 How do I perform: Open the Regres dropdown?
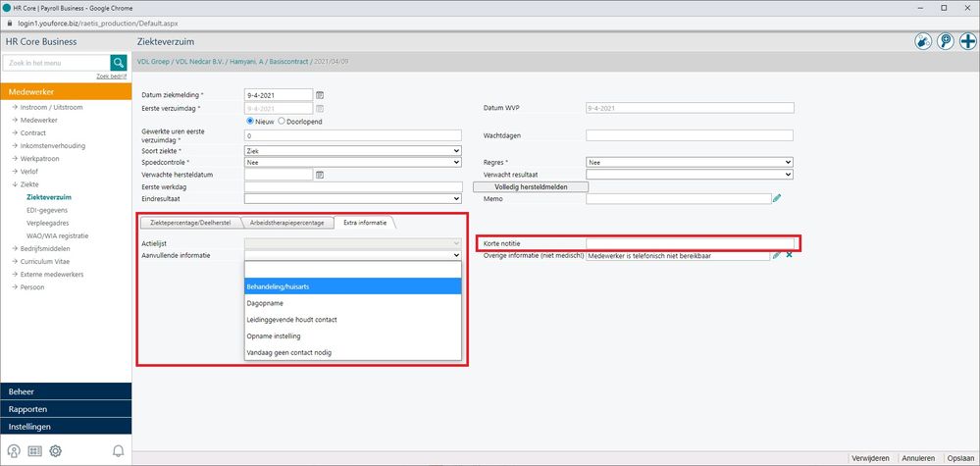pos(690,162)
